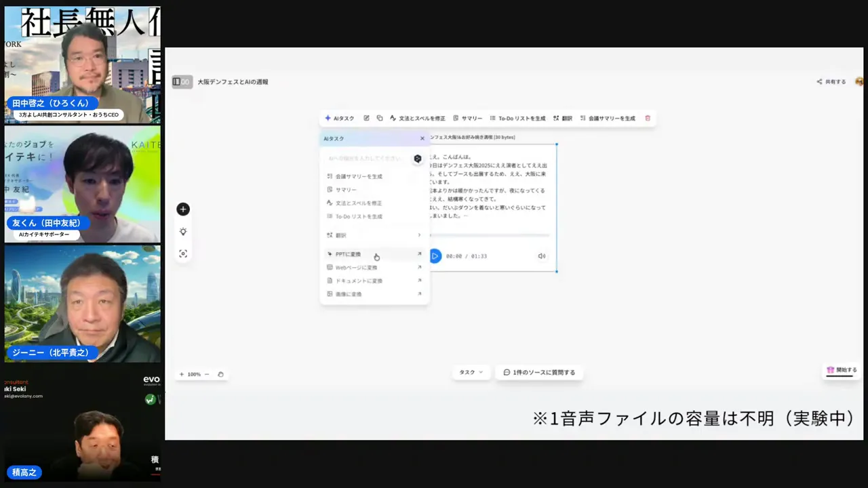Screen dimensions: 868x488
Task: Expand the 翻訳 submenu in the AIタスク panel
Action: [373, 235]
